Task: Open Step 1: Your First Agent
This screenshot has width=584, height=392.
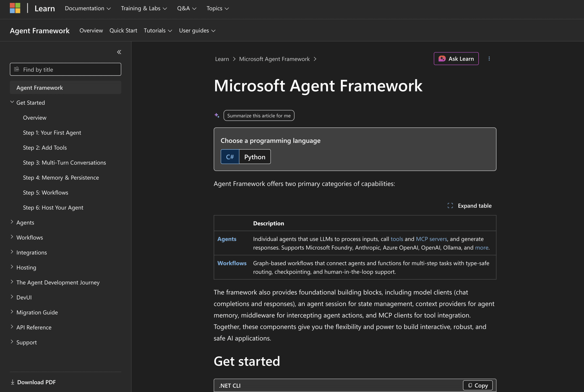Action: [x=52, y=132]
